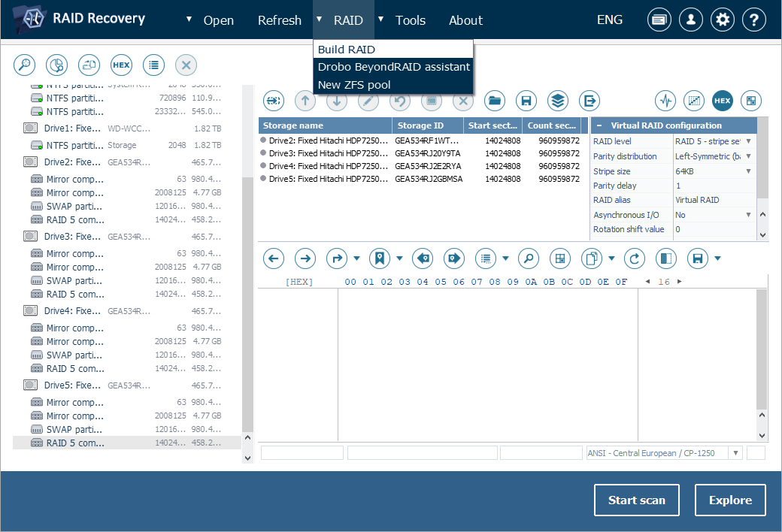Toggle the split panel icon in hex toolbar
This screenshot has height=532, width=782.
665,259
